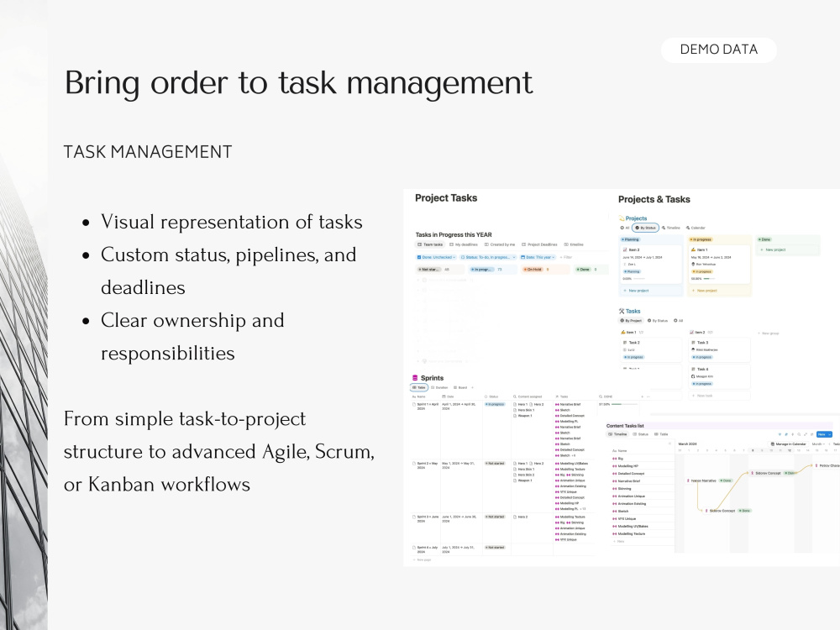Click the In progress status of Sprint 1

[x=495, y=405]
